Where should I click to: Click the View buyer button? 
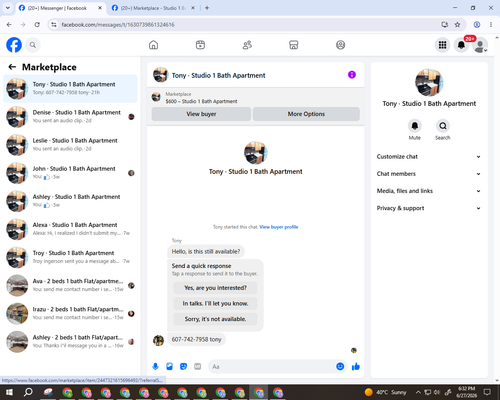tap(201, 114)
